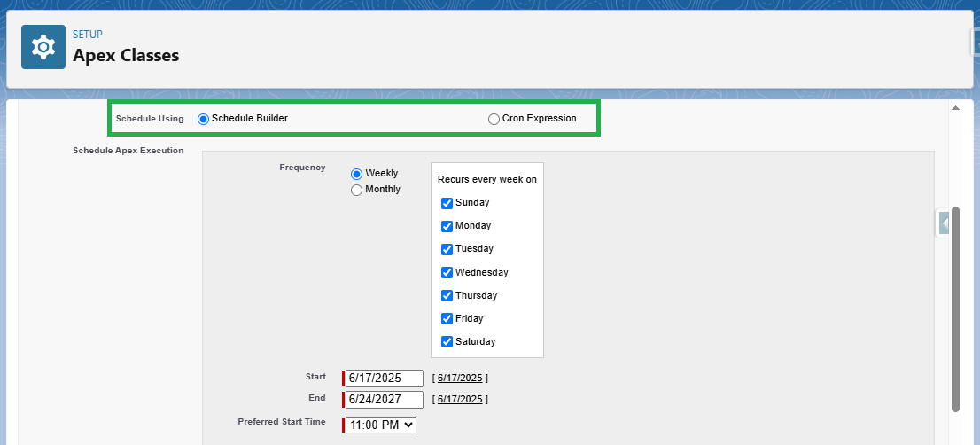This screenshot has height=445, width=980.
Task: Uncheck the Thursday checkbox
Action: pos(447,295)
